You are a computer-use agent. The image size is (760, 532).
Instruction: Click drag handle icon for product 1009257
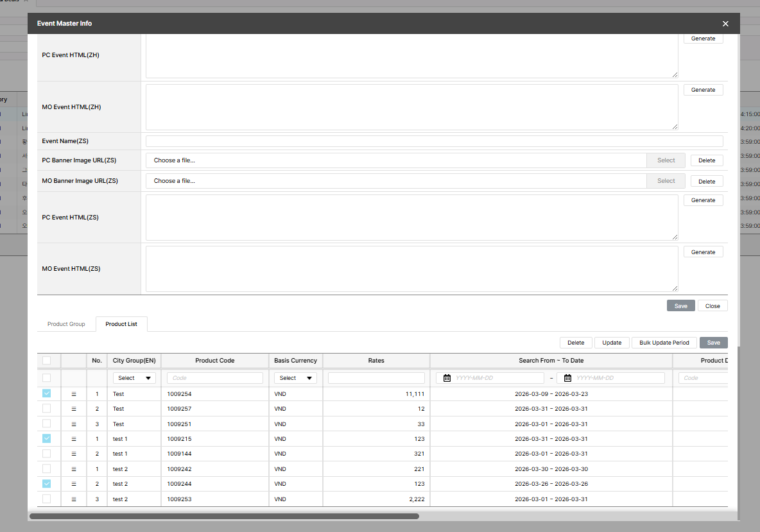(74, 409)
